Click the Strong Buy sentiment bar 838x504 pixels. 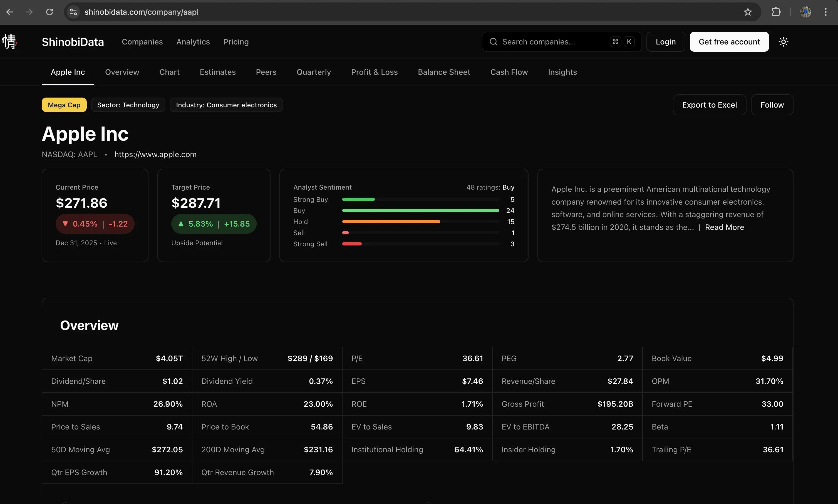click(420, 199)
